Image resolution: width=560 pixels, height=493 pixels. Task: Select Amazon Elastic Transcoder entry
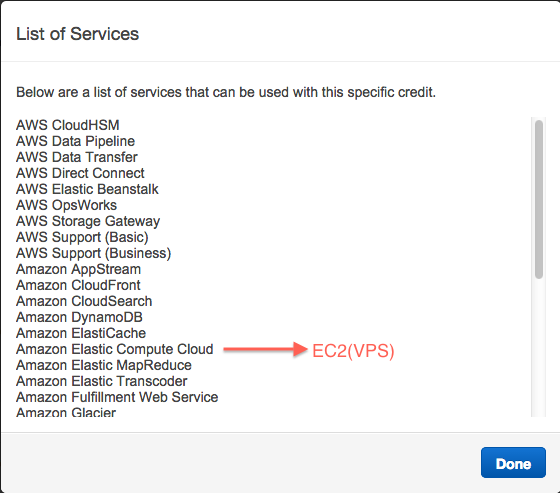(x=101, y=381)
